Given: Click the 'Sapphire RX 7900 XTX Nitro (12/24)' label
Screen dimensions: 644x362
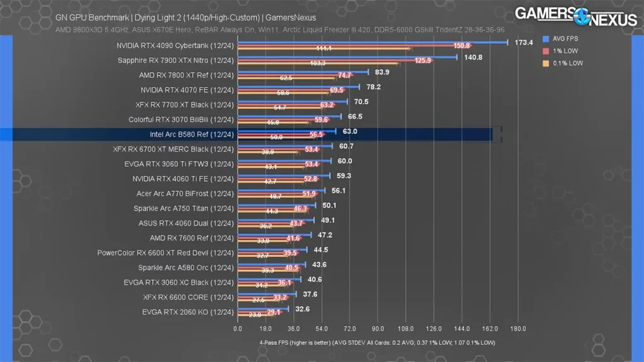Looking at the screenshot, I should (x=176, y=60).
